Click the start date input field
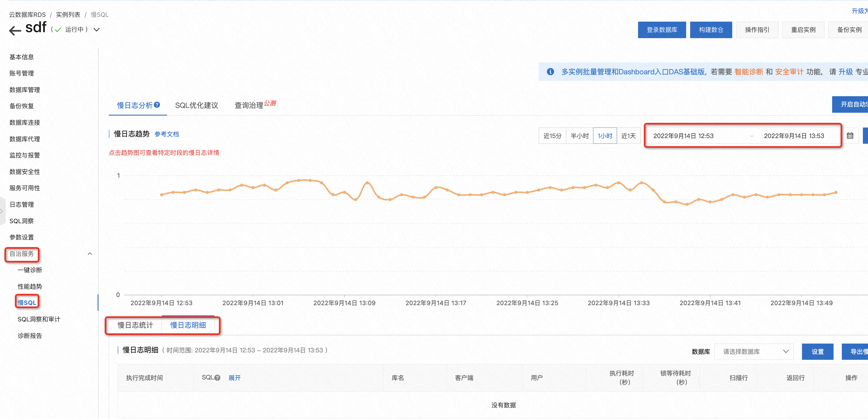Viewport: 868px width, 419px height. pyautogui.click(x=684, y=135)
